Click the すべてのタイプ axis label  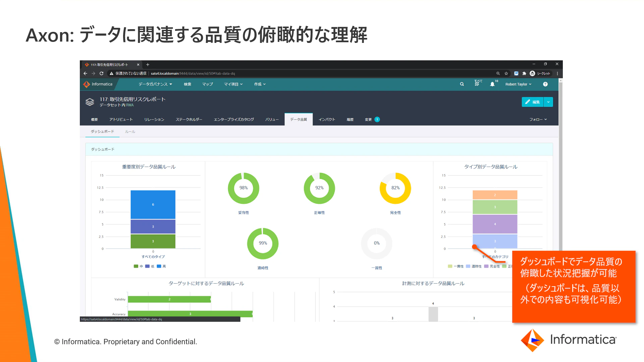[x=153, y=257]
